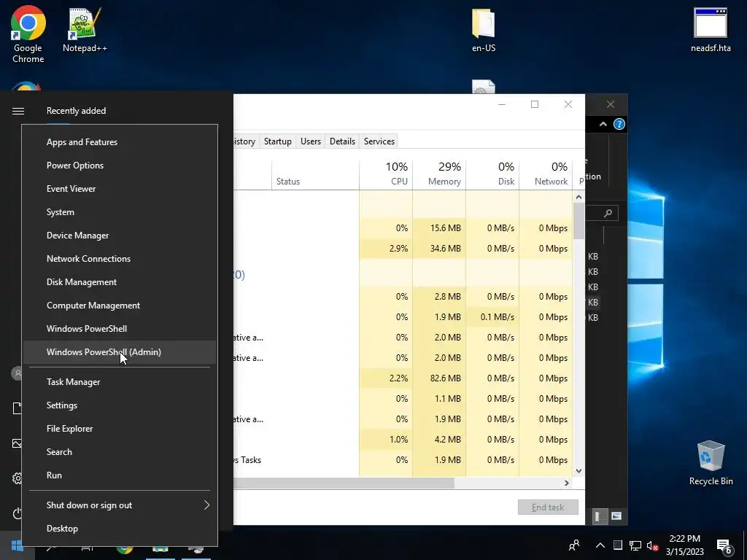Click the blue help icon in File Explorer
Screen dimensions: 747x560
619,124
